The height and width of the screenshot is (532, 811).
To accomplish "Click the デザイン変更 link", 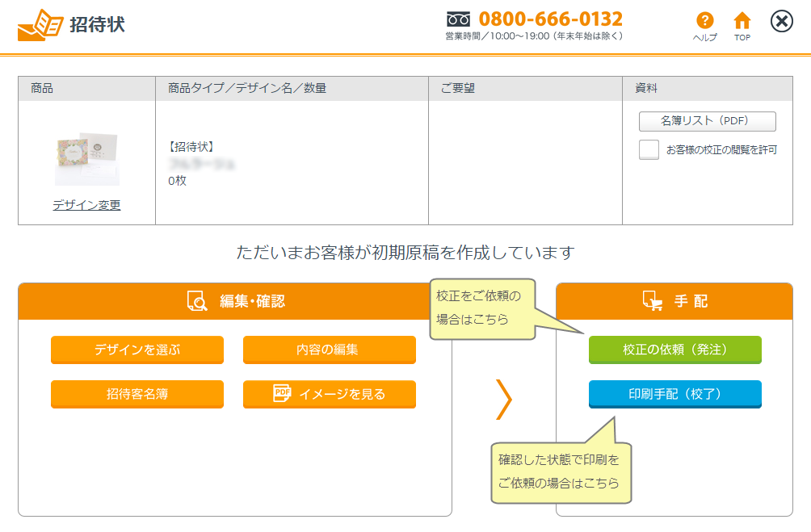I will point(86,205).
